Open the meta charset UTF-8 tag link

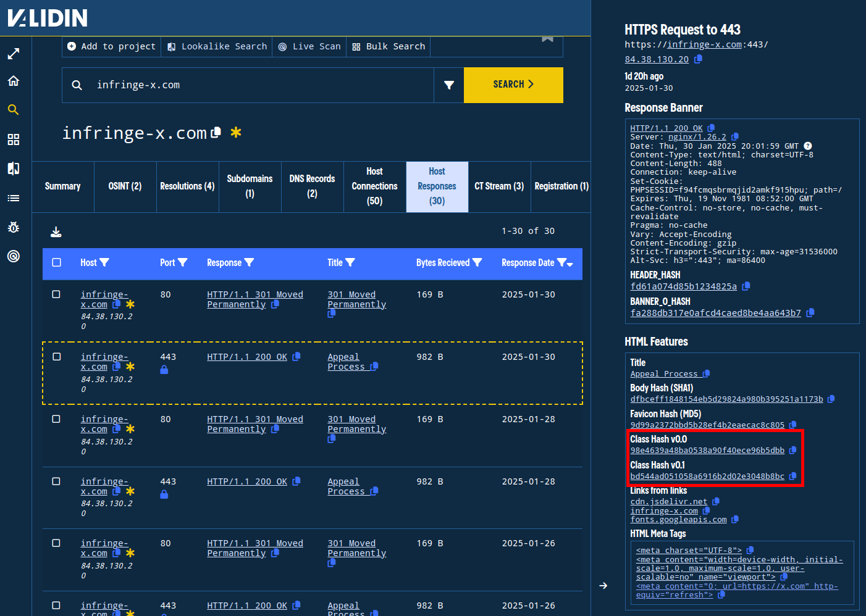(x=689, y=550)
